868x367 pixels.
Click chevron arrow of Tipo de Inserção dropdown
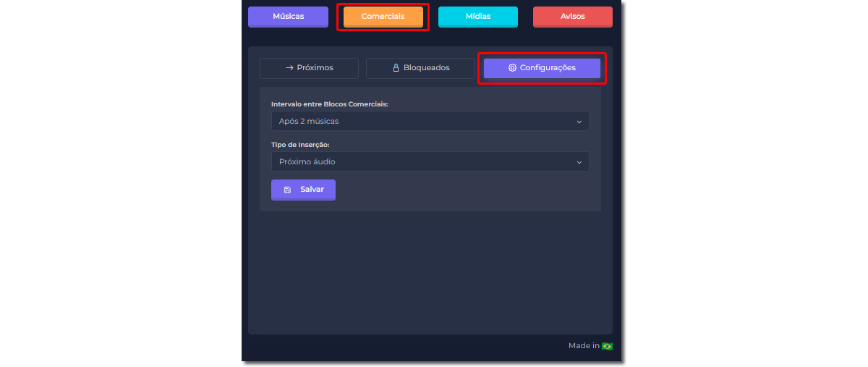click(x=579, y=162)
